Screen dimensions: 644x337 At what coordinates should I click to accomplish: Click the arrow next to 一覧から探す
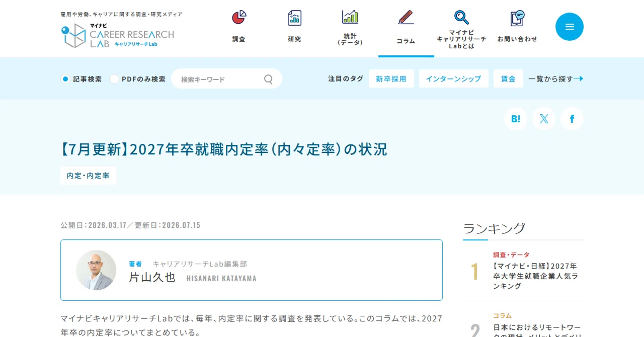(579, 78)
